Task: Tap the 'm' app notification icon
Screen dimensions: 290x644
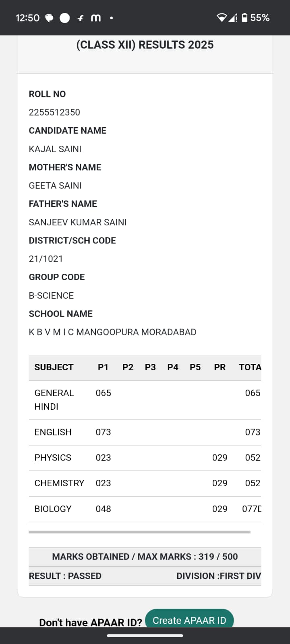Action: (x=96, y=18)
